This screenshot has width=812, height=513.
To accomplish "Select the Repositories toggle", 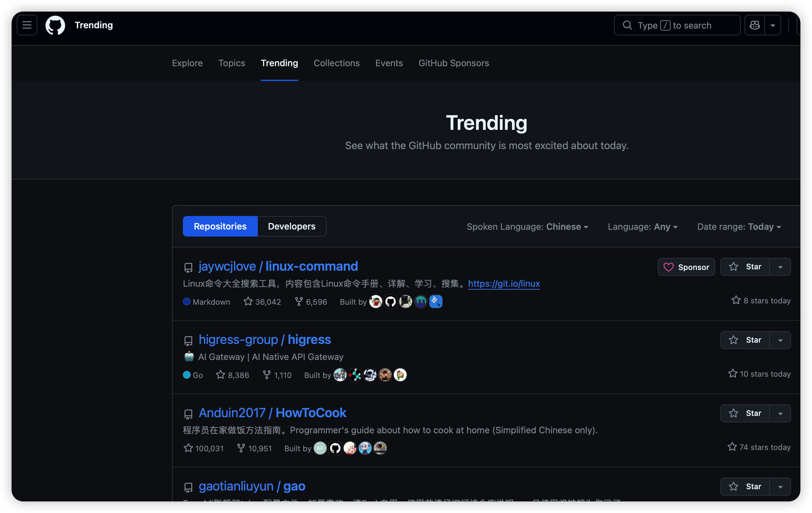I will (220, 226).
